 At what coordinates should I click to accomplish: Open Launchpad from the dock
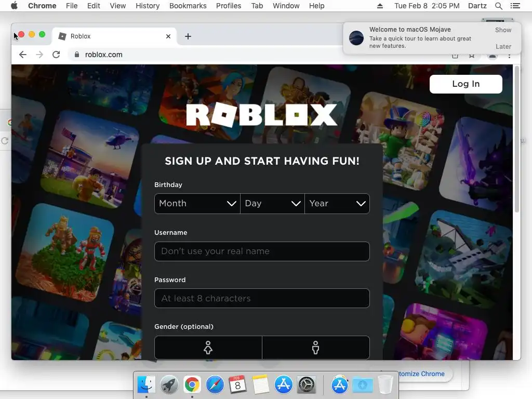169,384
